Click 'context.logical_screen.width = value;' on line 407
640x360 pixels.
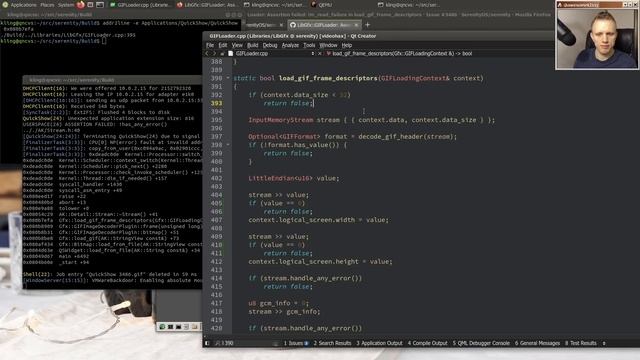tap(319, 220)
